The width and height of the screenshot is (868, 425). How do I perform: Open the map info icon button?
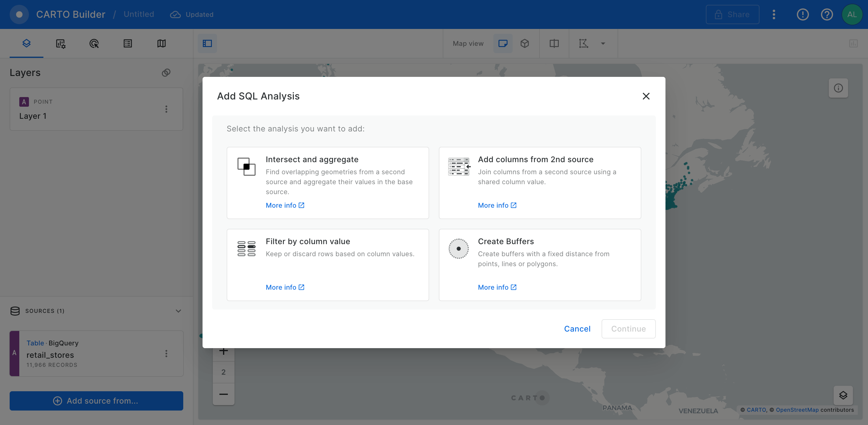(838, 88)
